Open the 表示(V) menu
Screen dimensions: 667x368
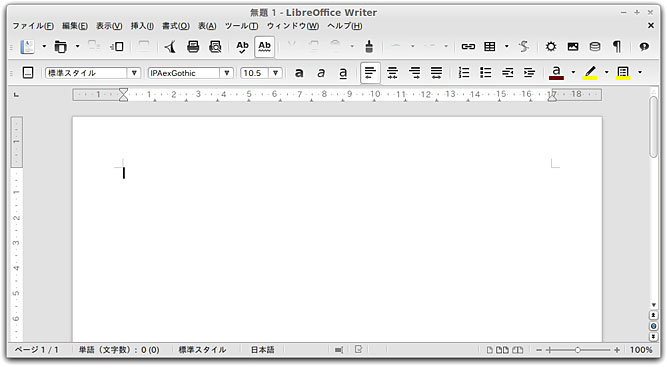coord(109,26)
